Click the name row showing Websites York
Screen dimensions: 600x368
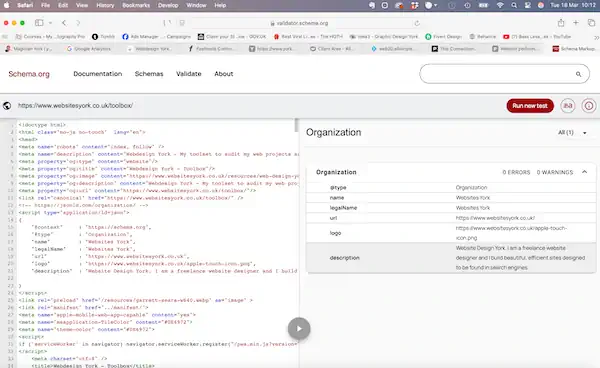(451, 198)
